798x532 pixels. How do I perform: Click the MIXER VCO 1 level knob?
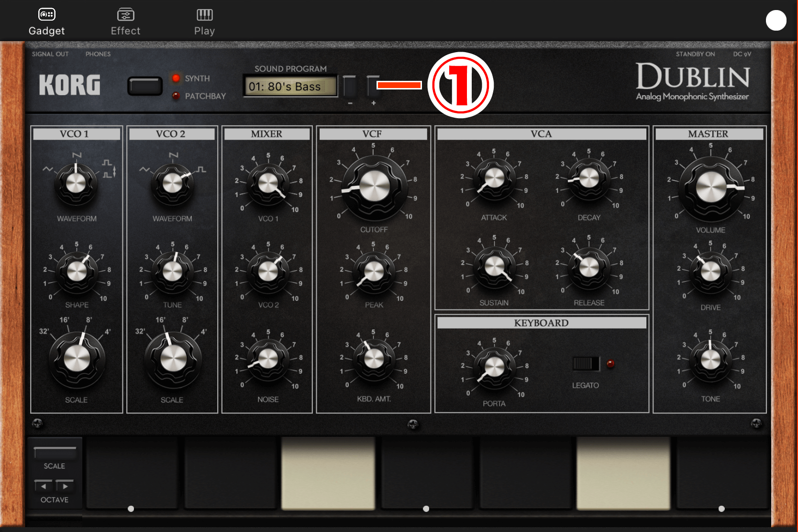point(268,183)
